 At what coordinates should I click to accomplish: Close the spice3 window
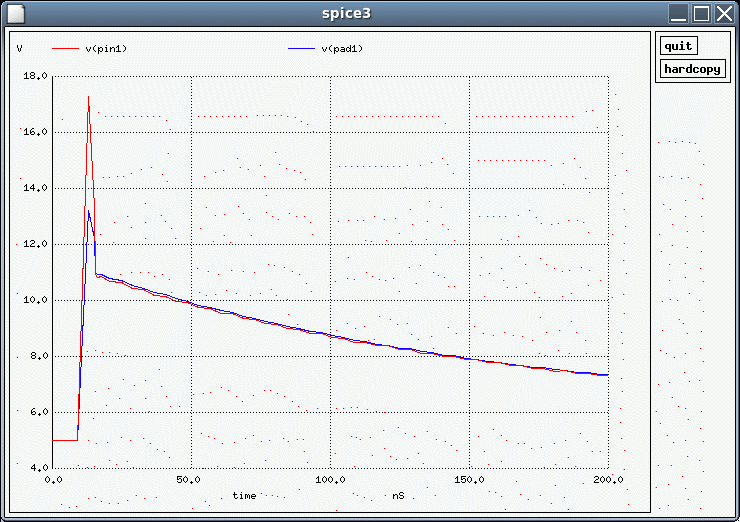[723, 13]
